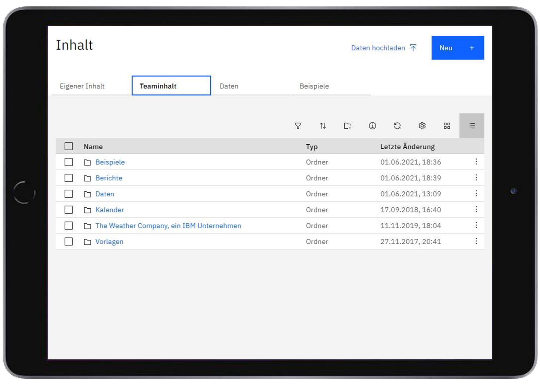
Task: Switch to grid view with the tiles icon
Action: pyautogui.click(x=447, y=126)
